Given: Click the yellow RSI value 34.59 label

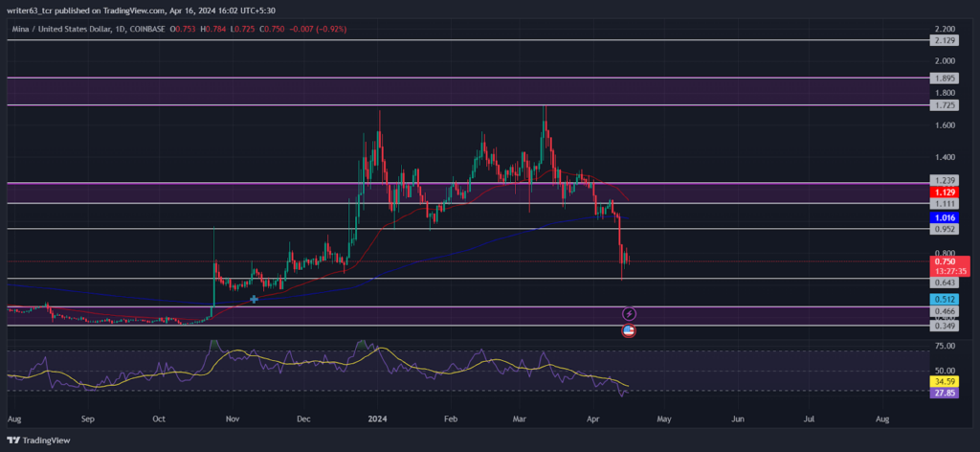Looking at the screenshot, I should click(x=943, y=381).
